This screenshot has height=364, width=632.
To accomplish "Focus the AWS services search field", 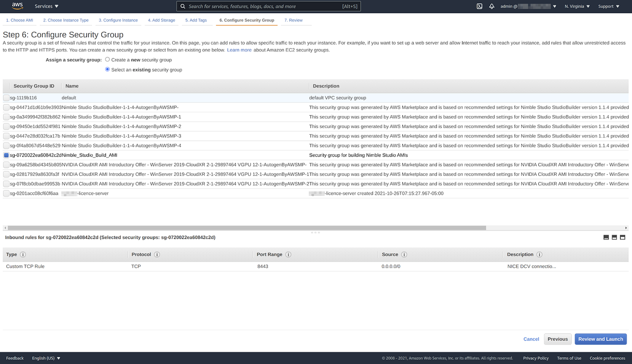I will [x=269, y=6].
